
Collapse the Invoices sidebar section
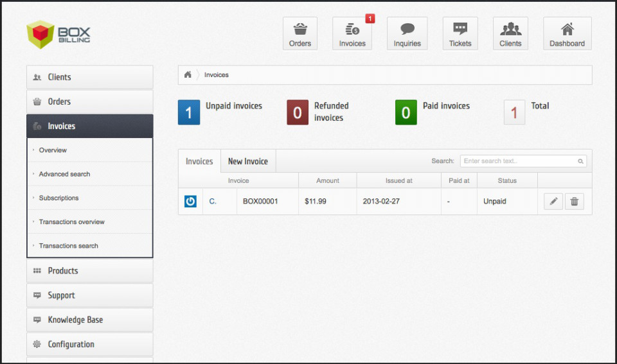[x=89, y=126]
